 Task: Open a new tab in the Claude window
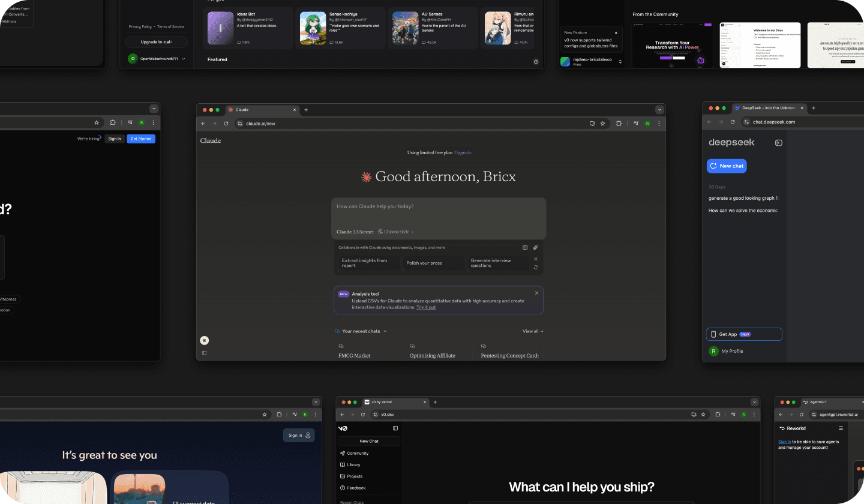[x=306, y=110]
